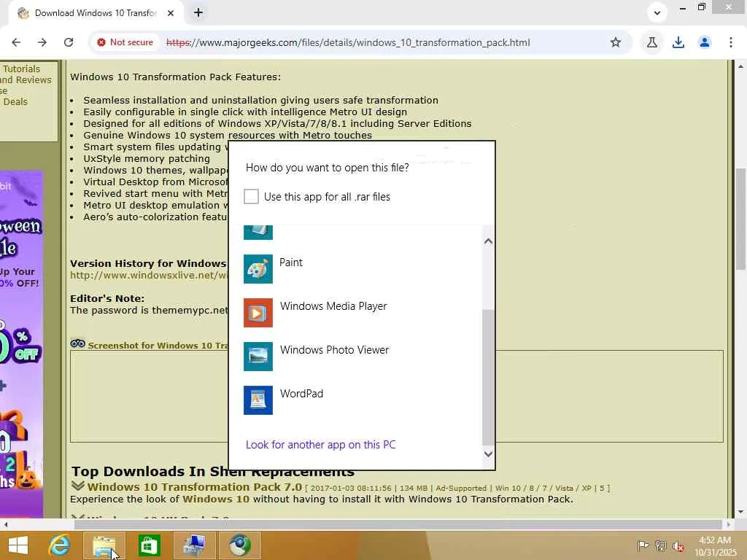747x560 pixels.
Task: Open Action Center flag icon
Action: [643, 545]
